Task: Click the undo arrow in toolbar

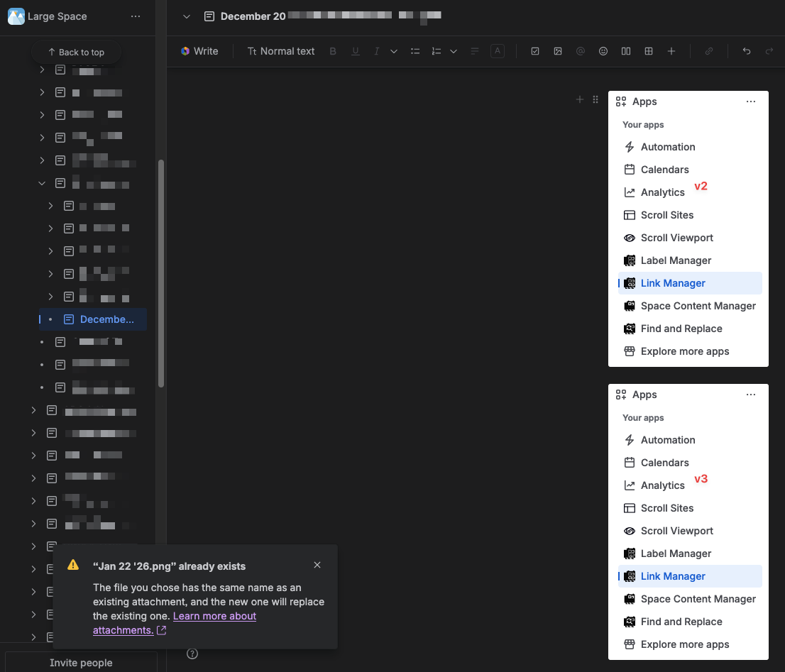Action: point(747,51)
